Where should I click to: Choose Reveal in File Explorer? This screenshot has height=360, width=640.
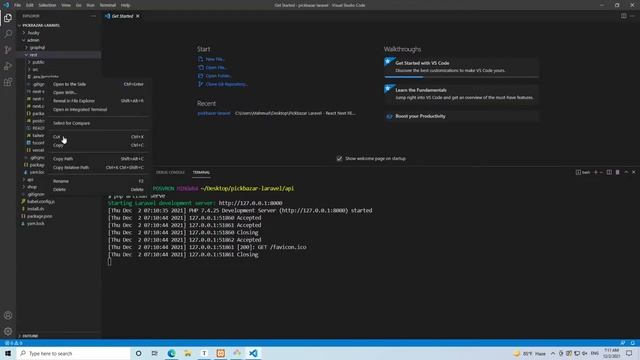[98, 101]
